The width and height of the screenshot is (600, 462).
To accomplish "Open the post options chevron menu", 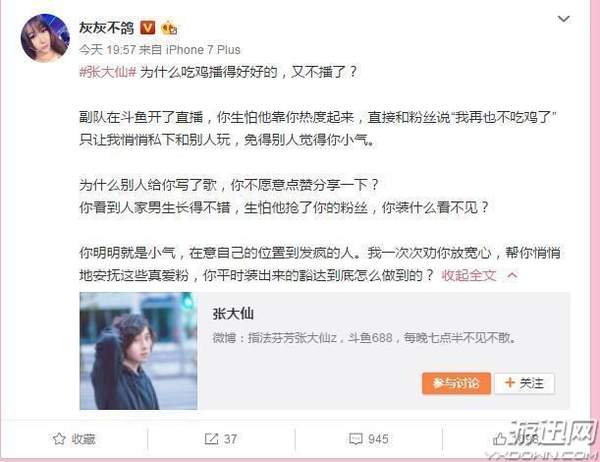I will [563, 19].
